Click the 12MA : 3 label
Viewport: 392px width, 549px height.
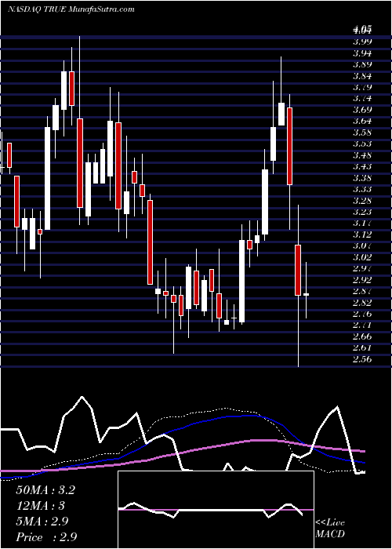(x=41, y=506)
